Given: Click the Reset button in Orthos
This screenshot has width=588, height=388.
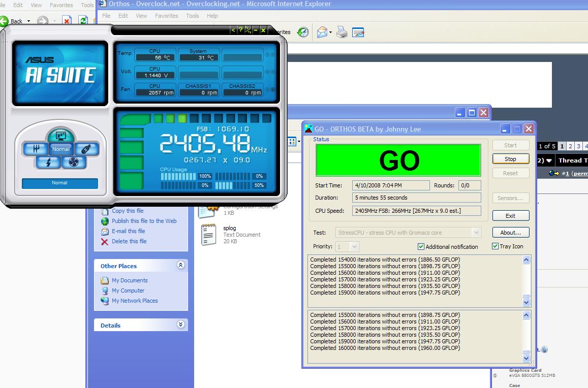Looking at the screenshot, I should [510, 173].
